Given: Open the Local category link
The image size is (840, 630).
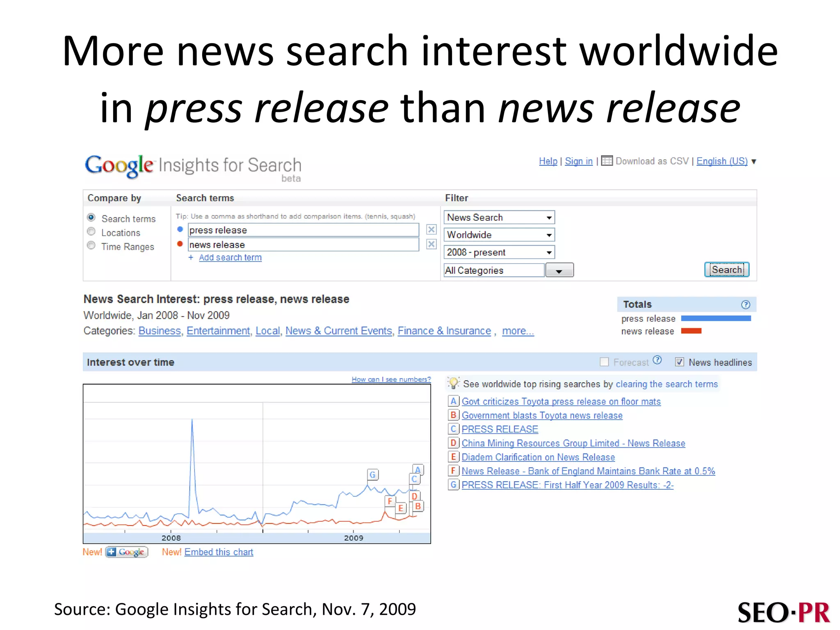Looking at the screenshot, I should click(268, 331).
